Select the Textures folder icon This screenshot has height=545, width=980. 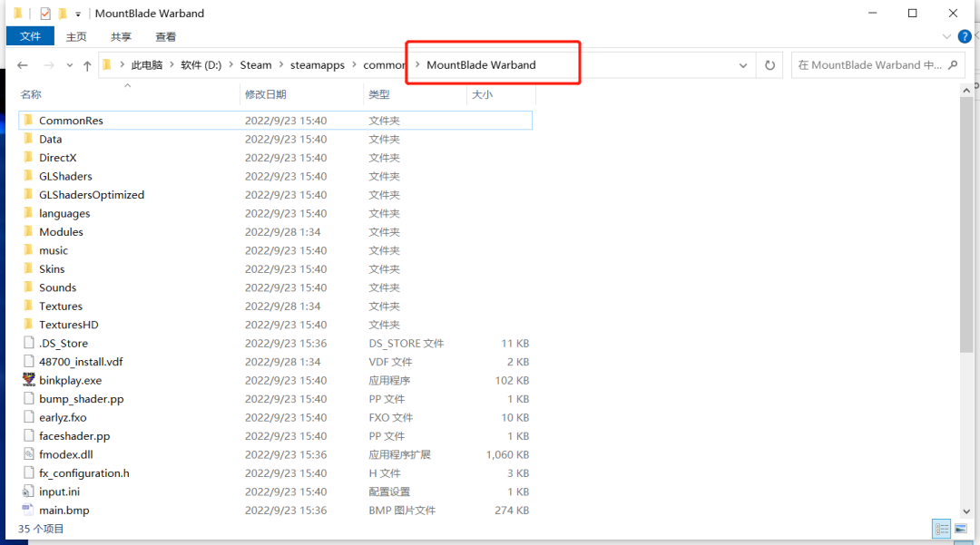[x=28, y=306]
